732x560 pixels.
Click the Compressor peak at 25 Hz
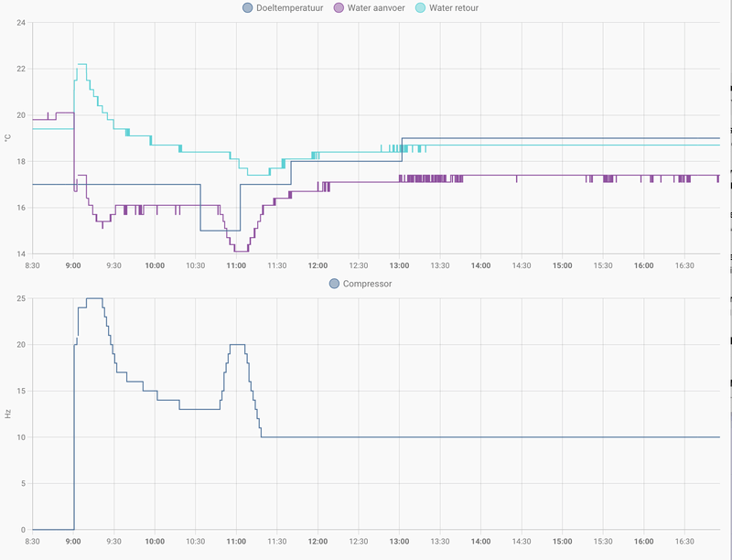(94, 298)
